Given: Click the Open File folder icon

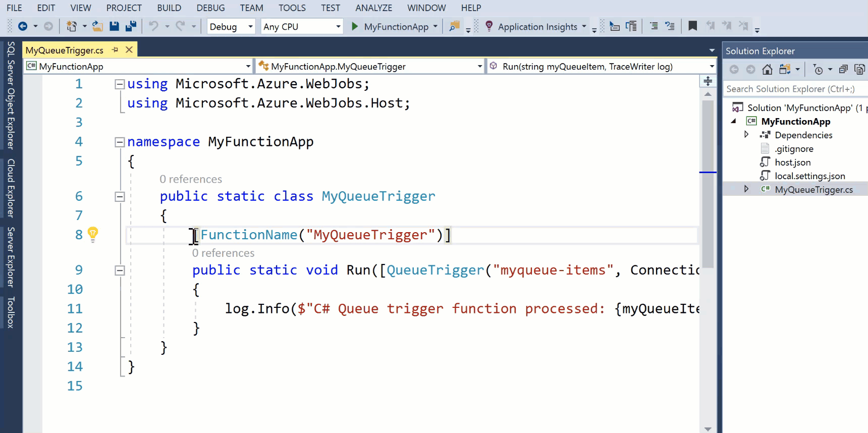Looking at the screenshot, I should (x=97, y=26).
